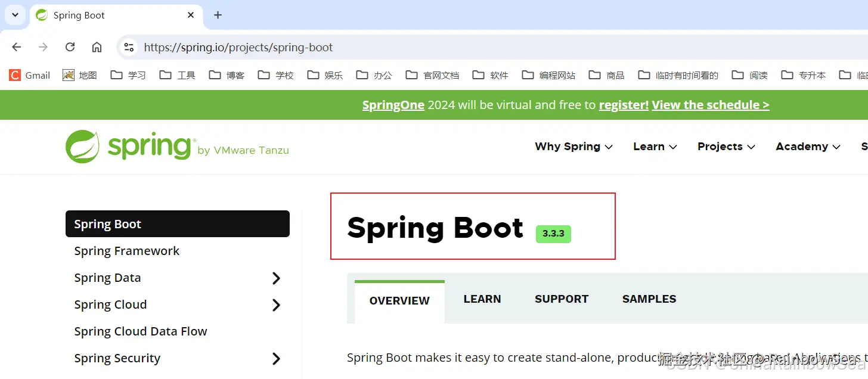Expand the Why Spring menu
The height and width of the screenshot is (379, 868).
pos(573,147)
